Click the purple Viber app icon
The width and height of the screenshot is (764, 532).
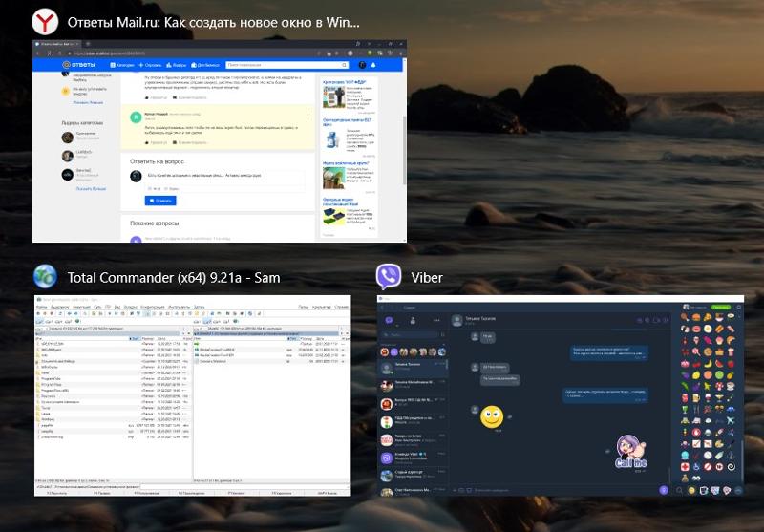389,277
